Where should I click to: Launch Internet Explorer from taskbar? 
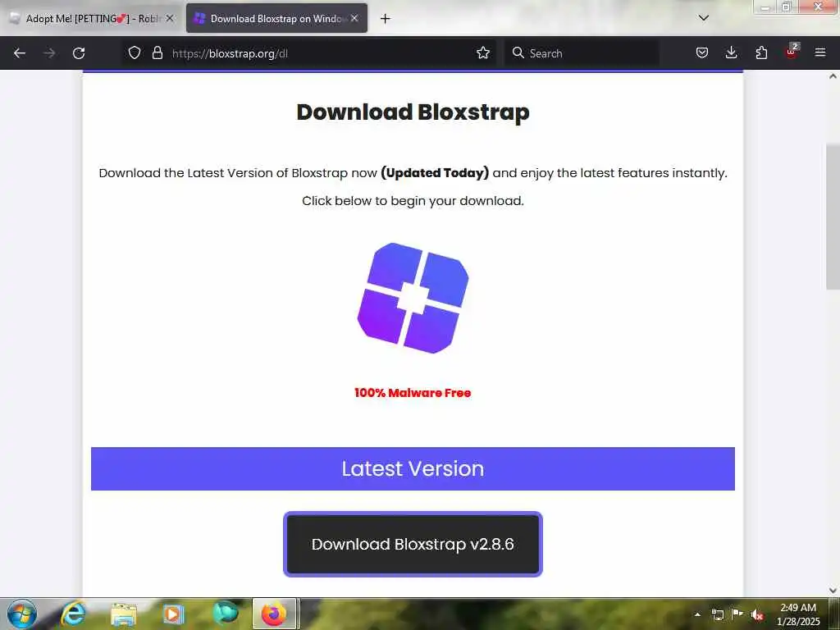point(73,614)
